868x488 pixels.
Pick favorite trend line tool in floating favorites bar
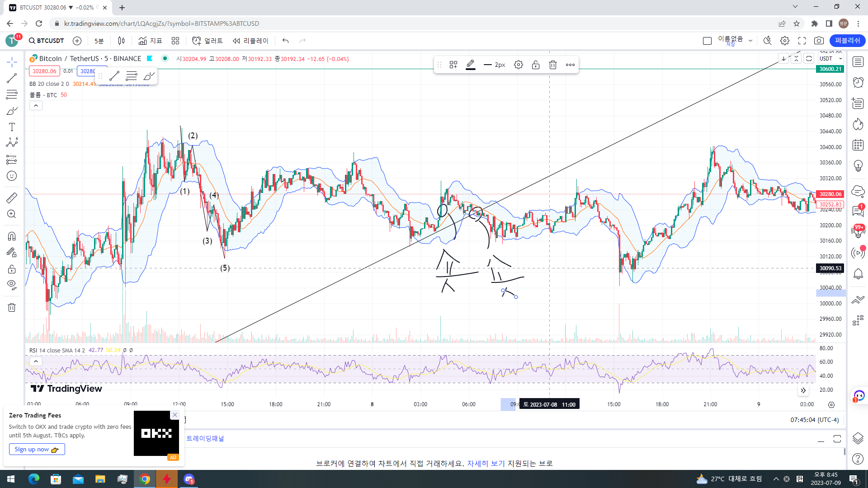114,76
